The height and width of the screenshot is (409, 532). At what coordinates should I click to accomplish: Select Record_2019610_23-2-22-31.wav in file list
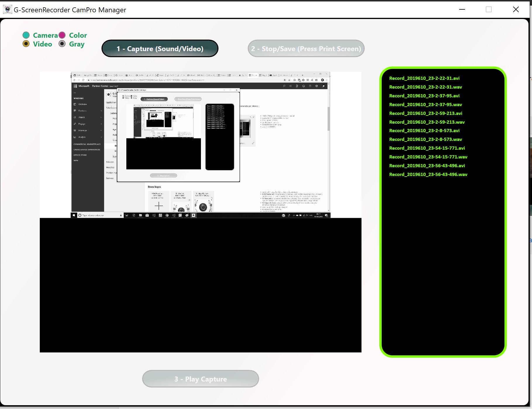click(x=426, y=87)
